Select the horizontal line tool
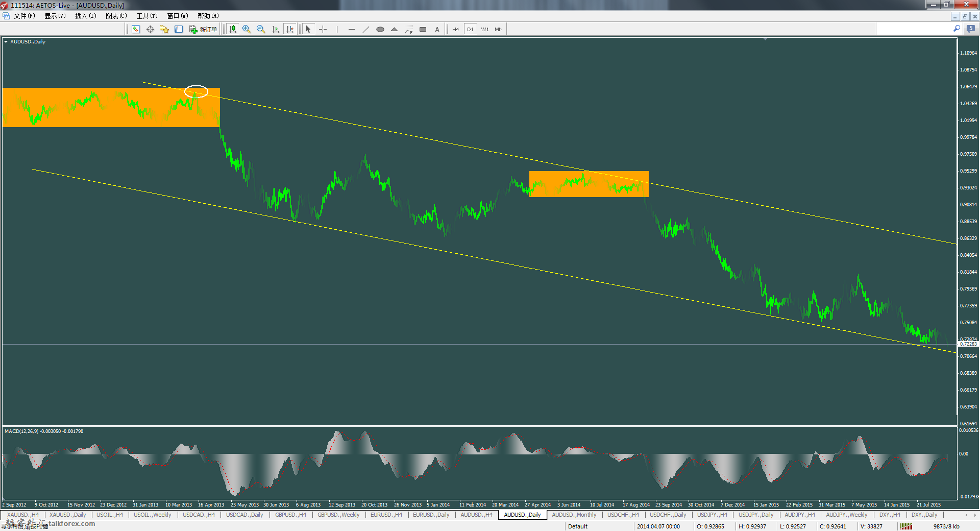 tap(351, 29)
